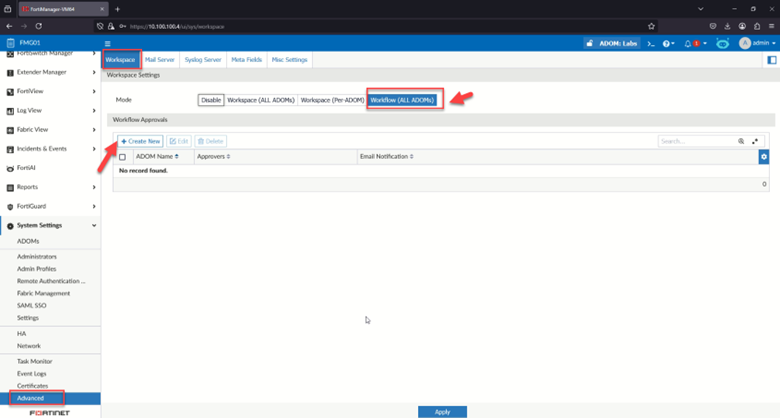This screenshot has height=418, width=780.
Task: Click the FortiView sidebar icon
Action: point(10,92)
